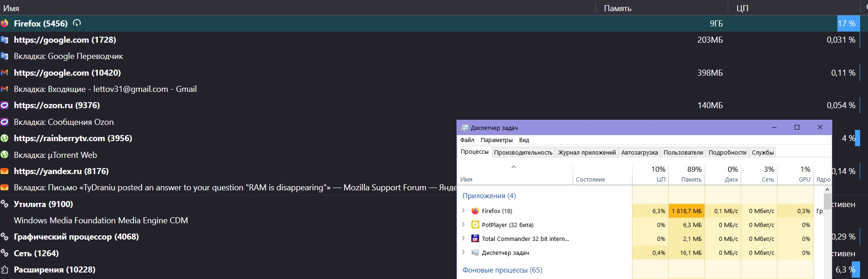Open the Файл menu in Task Manager
This screenshot has width=868, height=279.
[467, 140]
